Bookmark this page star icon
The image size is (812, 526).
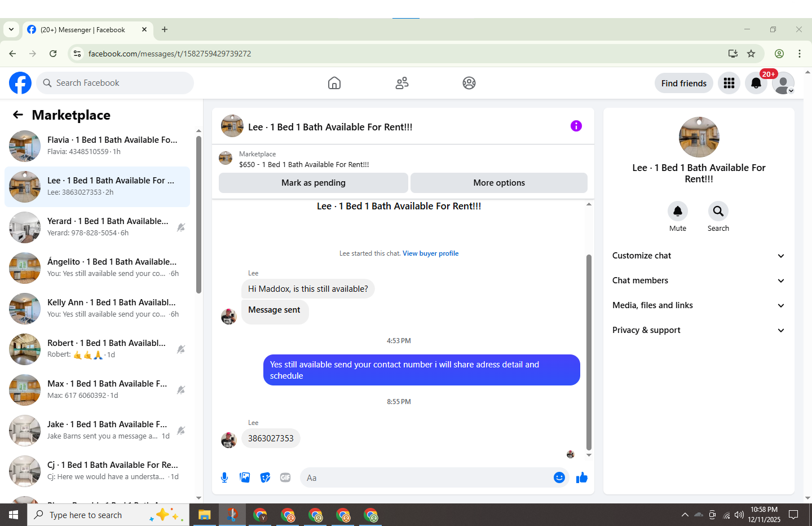(751, 54)
